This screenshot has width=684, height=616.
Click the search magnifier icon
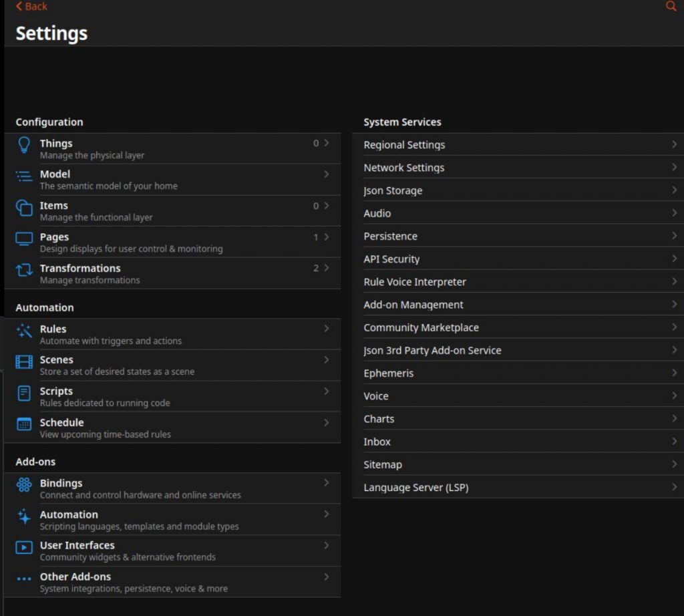click(671, 6)
